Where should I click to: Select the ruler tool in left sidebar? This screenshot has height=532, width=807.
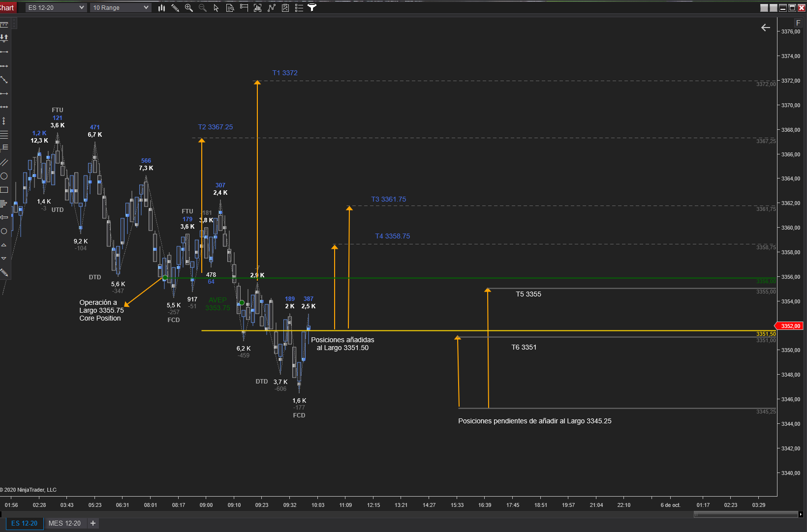tap(4, 24)
